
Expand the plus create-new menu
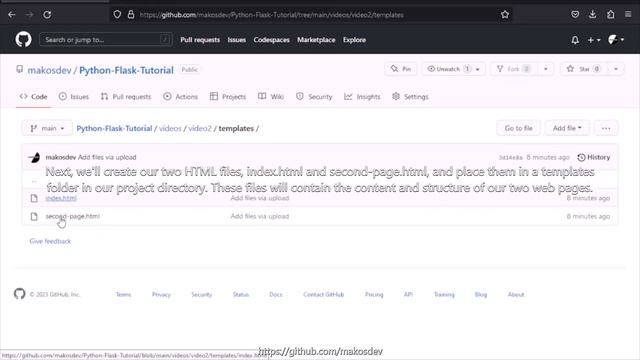coord(593,40)
